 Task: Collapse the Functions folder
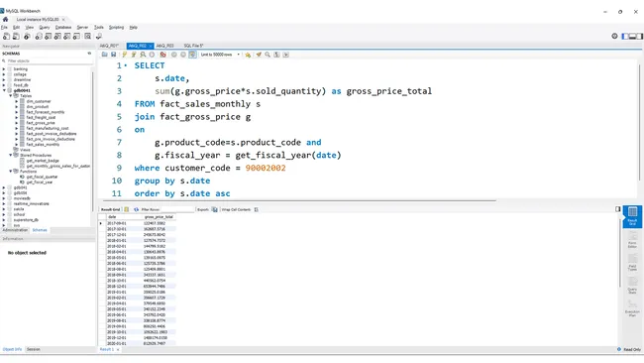coord(11,171)
